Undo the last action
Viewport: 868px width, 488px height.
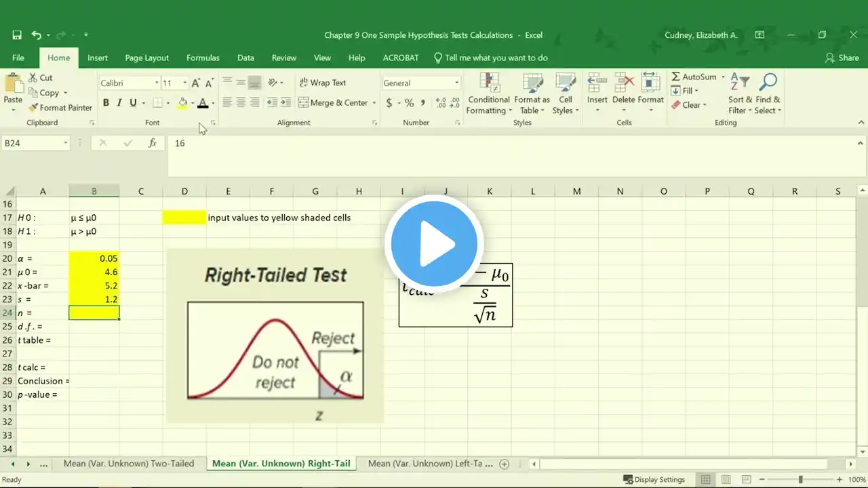(36, 35)
